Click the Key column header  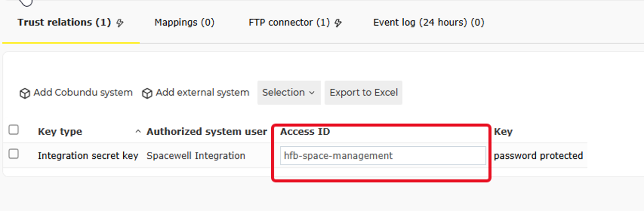click(x=503, y=131)
